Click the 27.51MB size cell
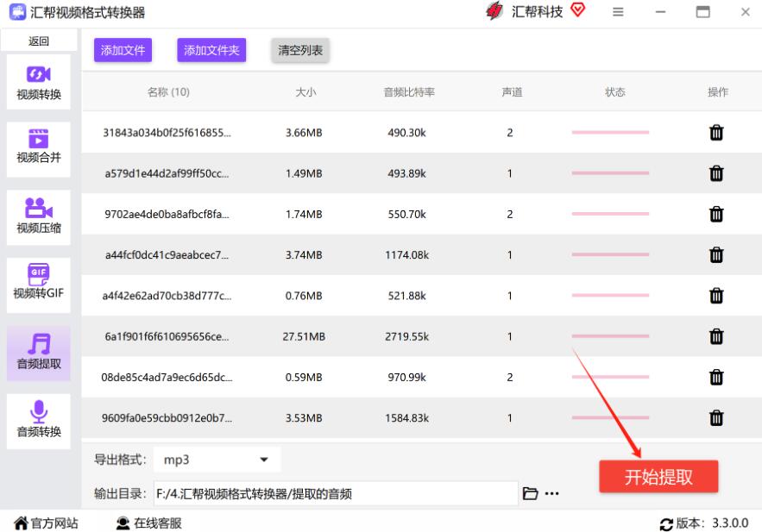 point(304,336)
